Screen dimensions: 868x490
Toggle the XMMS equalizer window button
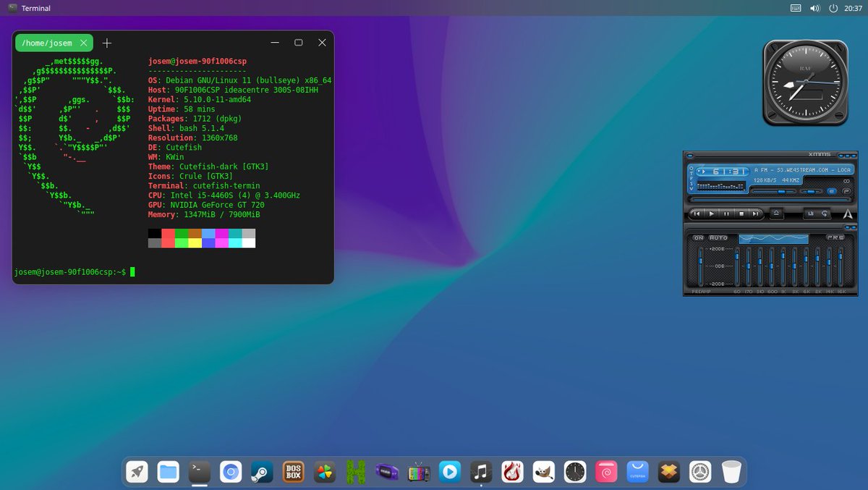click(x=832, y=191)
